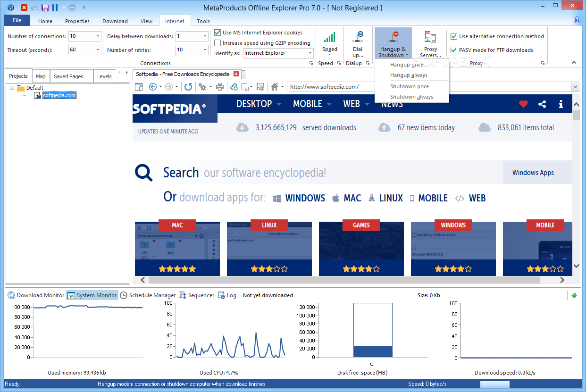The image size is (586, 392).
Task: Click the help question mark icon
Action: (x=577, y=20)
